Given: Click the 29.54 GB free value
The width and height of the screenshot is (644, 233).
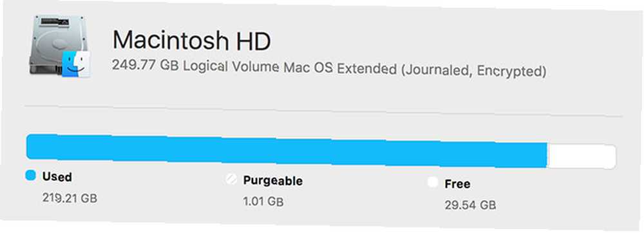Looking at the screenshot, I should point(470,205).
